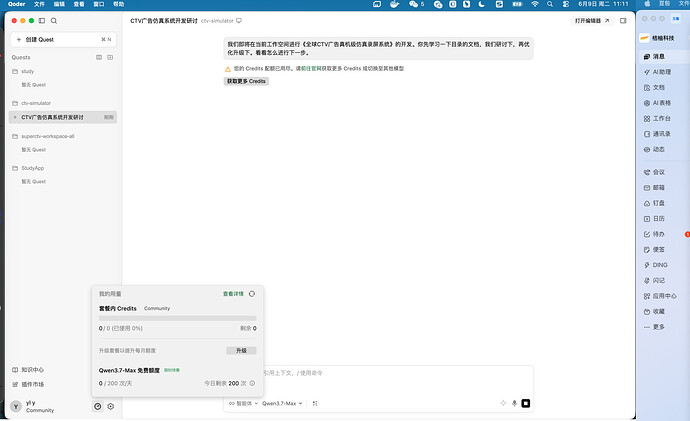The height and width of the screenshot is (421, 690).
Task: Click 查看详情 link in usage panel
Action: coord(233,294)
